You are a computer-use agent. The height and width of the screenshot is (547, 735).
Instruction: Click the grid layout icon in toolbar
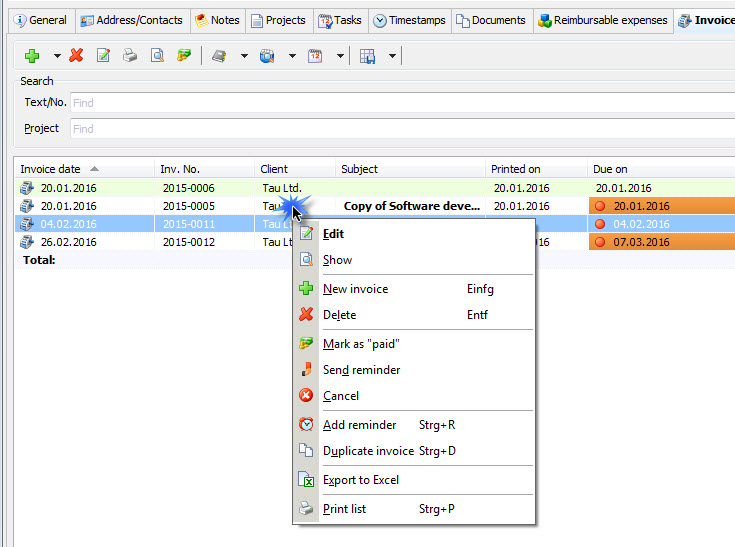pos(367,56)
